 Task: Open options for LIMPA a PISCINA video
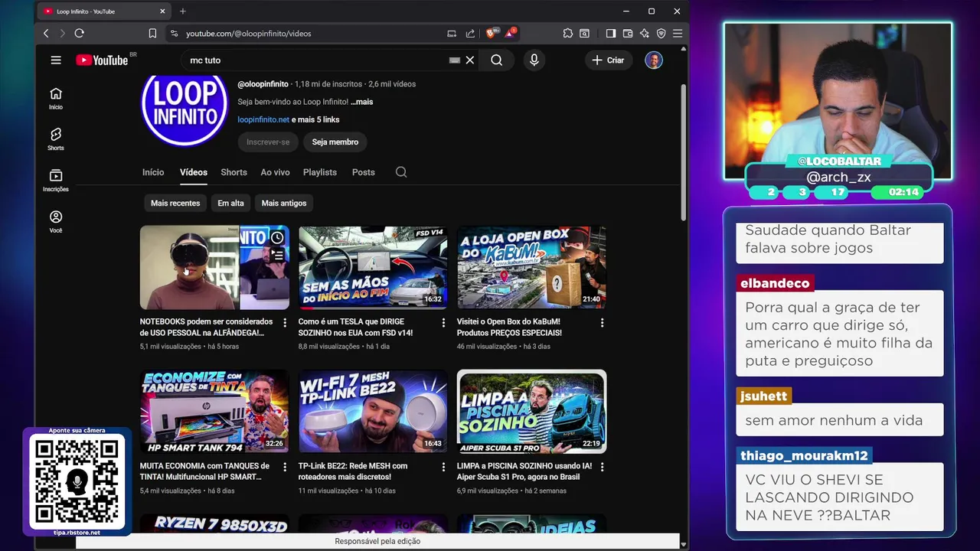pos(602,467)
